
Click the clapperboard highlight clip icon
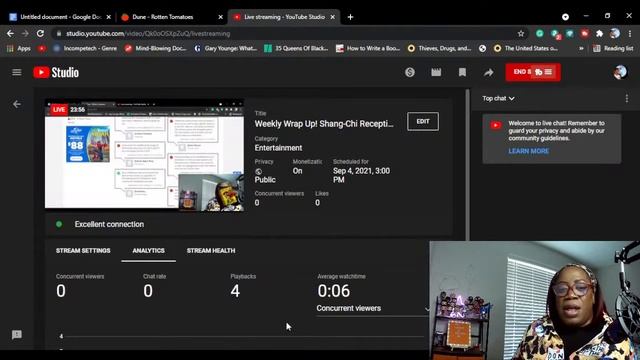point(436,72)
